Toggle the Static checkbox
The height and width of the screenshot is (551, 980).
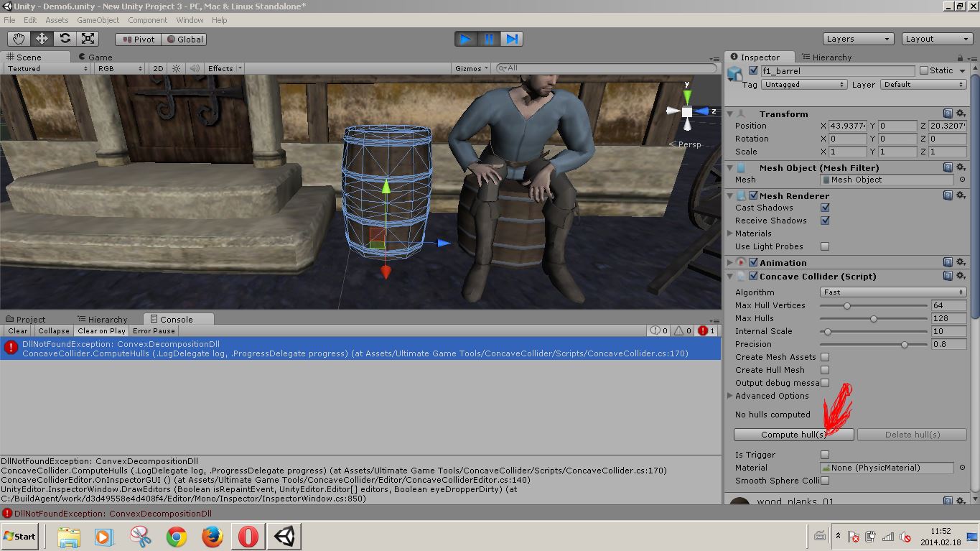click(924, 70)
